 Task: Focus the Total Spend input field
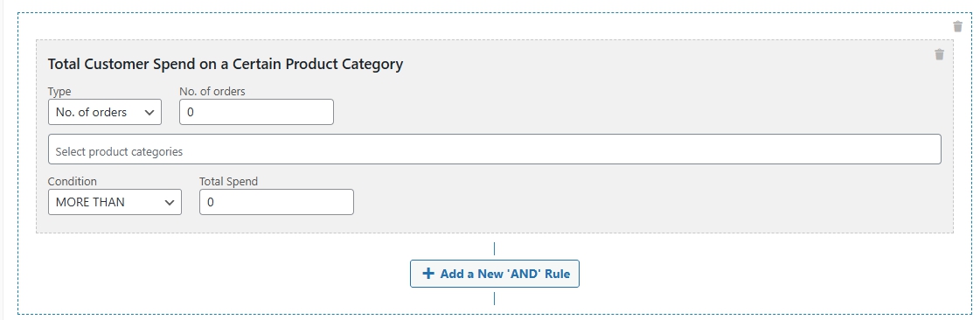[x=276, y=202]
